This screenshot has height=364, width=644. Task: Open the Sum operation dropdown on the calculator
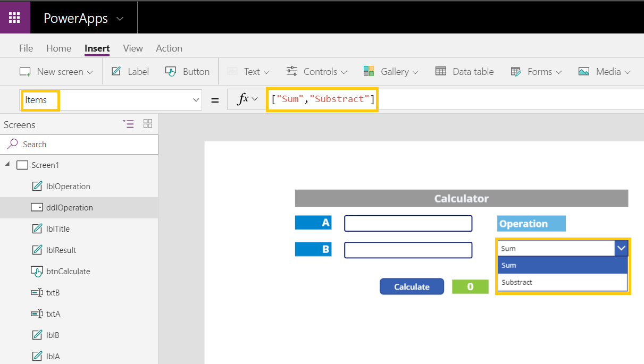[x=621, y=248]
